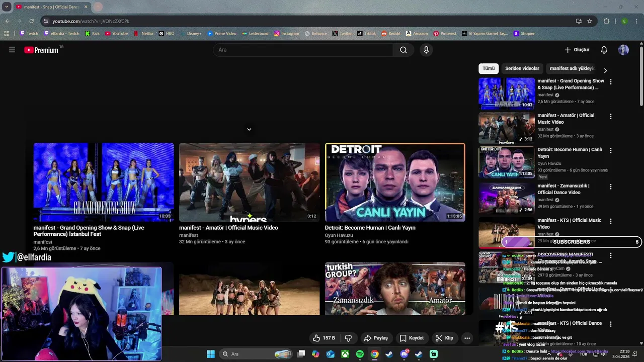
Task: Open the Kick bookmark
Action: (x=92, y=34)
